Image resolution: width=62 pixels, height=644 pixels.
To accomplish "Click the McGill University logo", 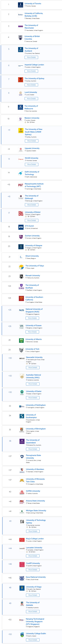I will pyautogui.click(x=21, y=159).
